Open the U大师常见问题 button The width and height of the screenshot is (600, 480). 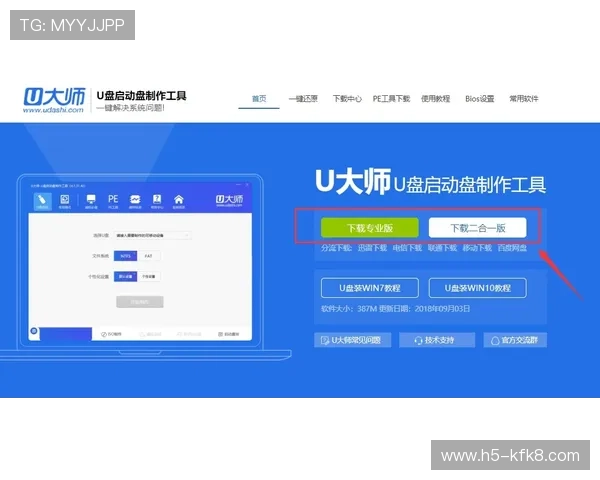[x=352, y=340]
